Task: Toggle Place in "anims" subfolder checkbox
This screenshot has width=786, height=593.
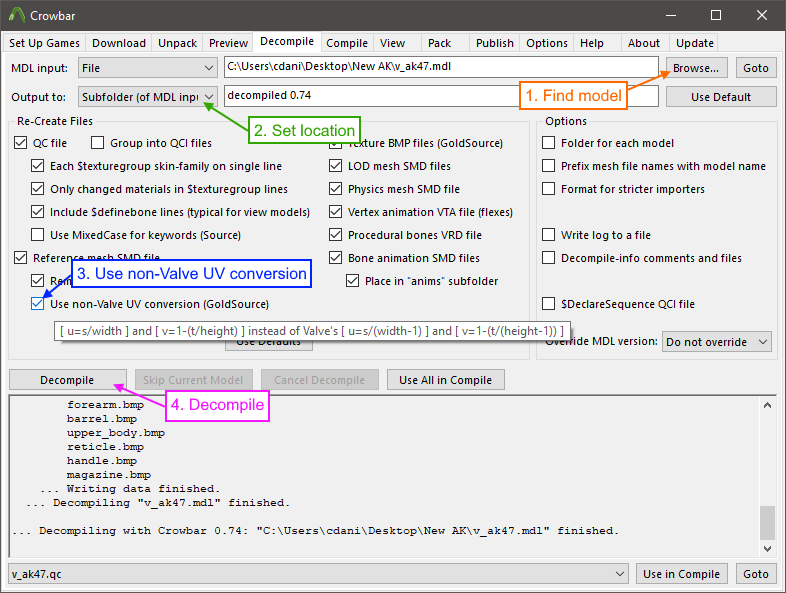Action: coord(352,281)
